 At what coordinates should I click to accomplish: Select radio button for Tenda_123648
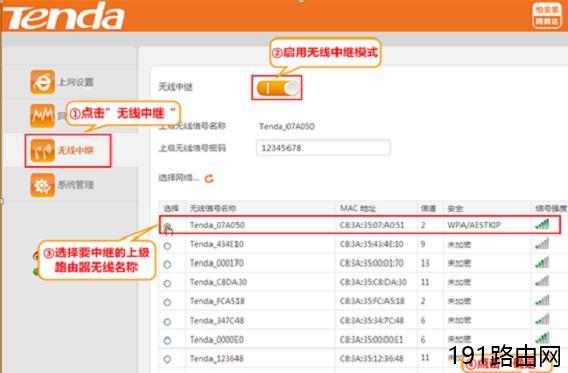pyautogui.click(x=167, y=359)
